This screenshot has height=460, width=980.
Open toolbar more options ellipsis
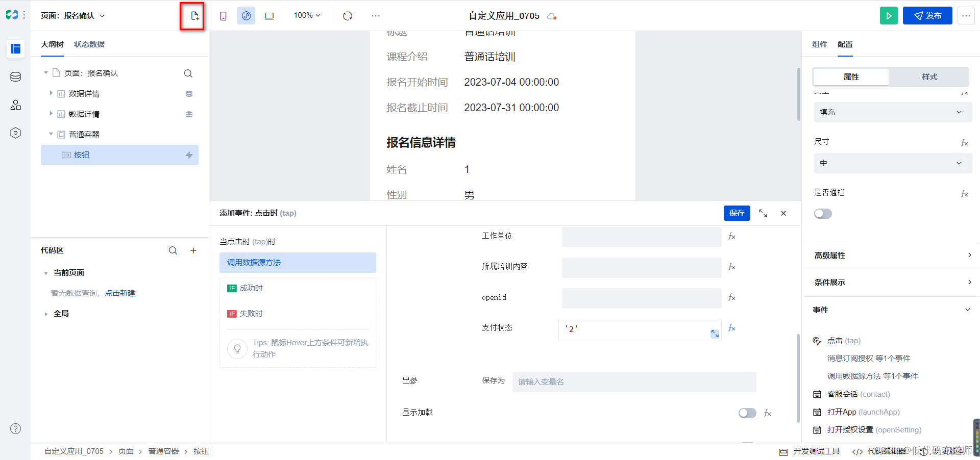376,16
